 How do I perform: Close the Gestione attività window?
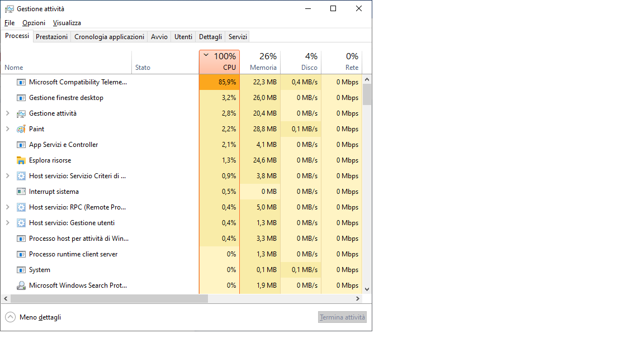tap(358, 8)
